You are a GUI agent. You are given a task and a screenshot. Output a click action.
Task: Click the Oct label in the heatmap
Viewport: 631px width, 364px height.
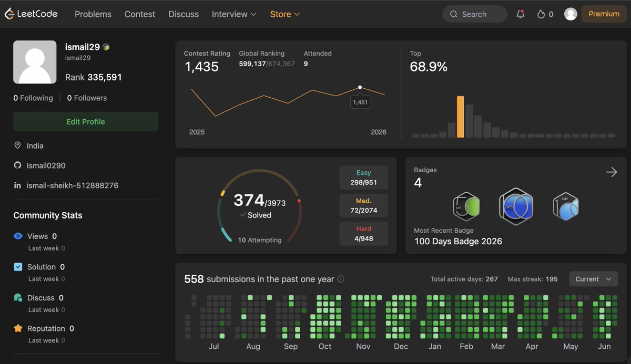coord(325,346)
